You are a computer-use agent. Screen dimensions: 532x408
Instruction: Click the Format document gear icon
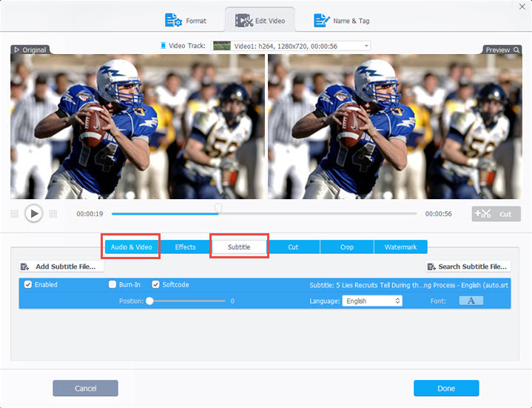173,21
